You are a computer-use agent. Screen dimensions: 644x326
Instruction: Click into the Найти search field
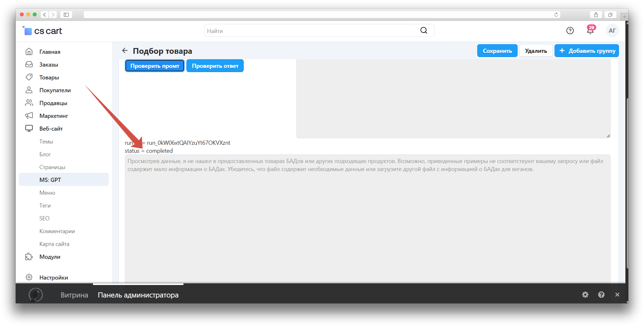point(311,31)
